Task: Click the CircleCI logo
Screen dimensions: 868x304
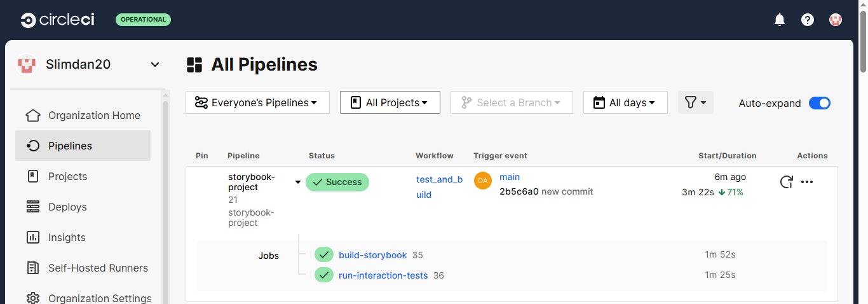Action: pos(57,20)
